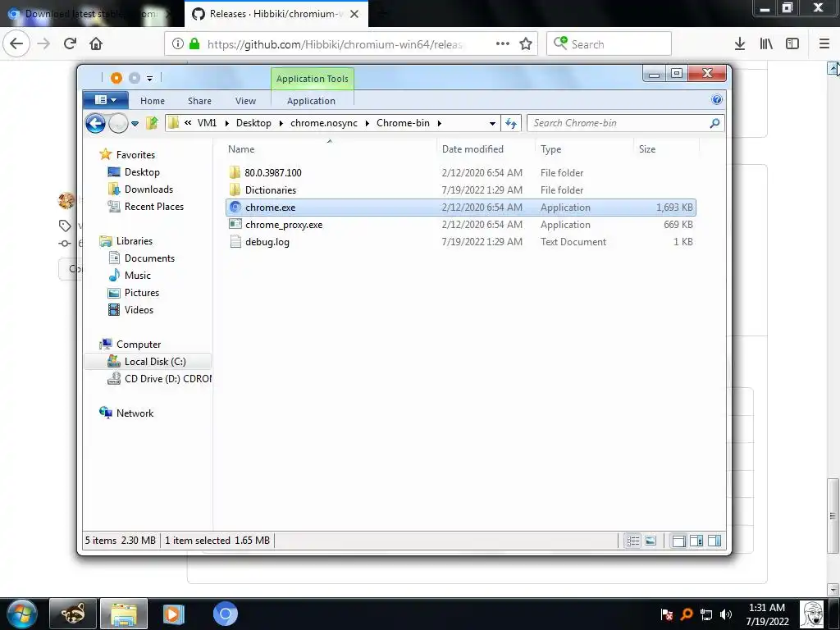Screen dimensions: 840x630
Task: Click the gray quick access toolbar button
Action: point(135,78)
